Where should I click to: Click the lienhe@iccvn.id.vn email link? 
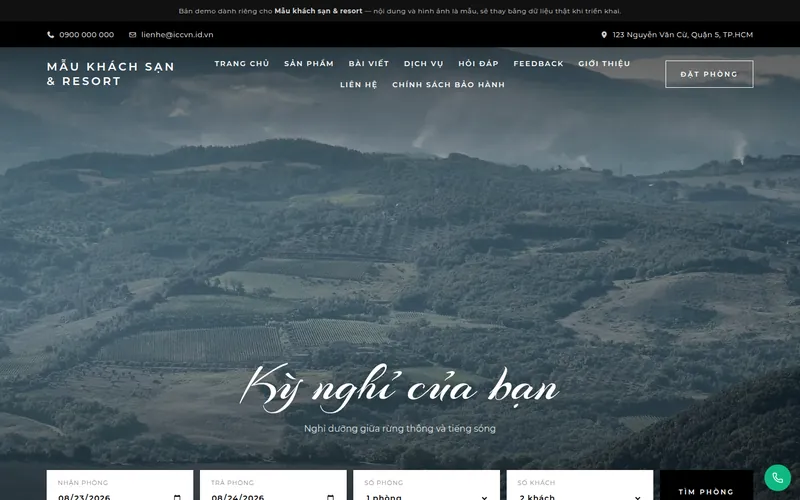tap(177, 35)
